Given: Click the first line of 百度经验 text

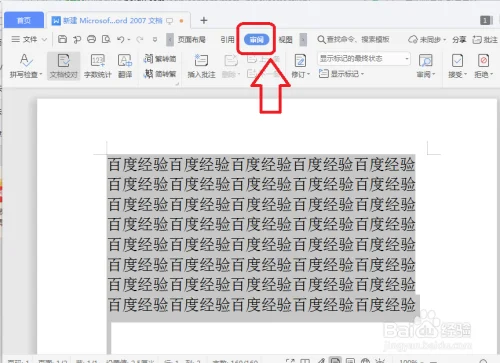Looking at the screenshot, I should click(261, 164).
